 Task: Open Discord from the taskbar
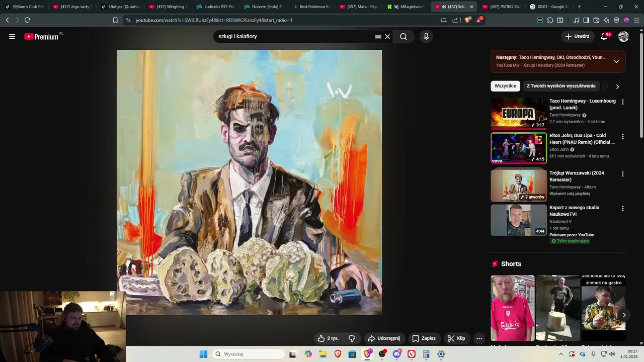tap(397, 354)
